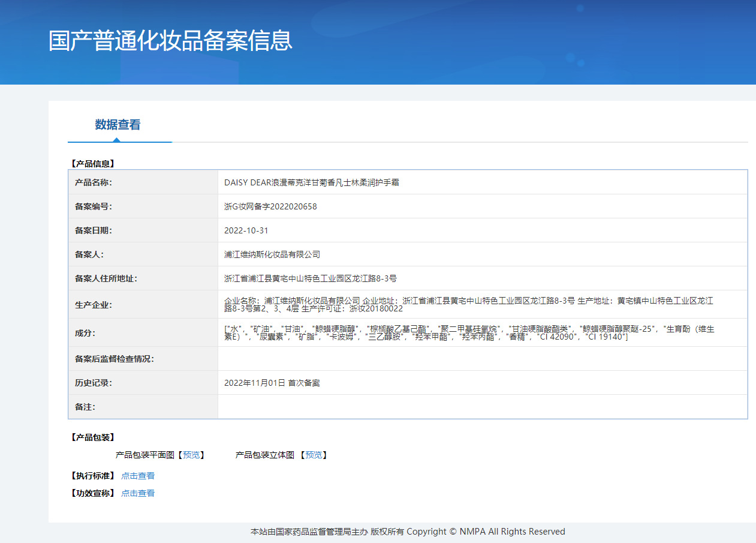Click the 备案日期 row label
The image size is (756, 543).
click(93, 230)
